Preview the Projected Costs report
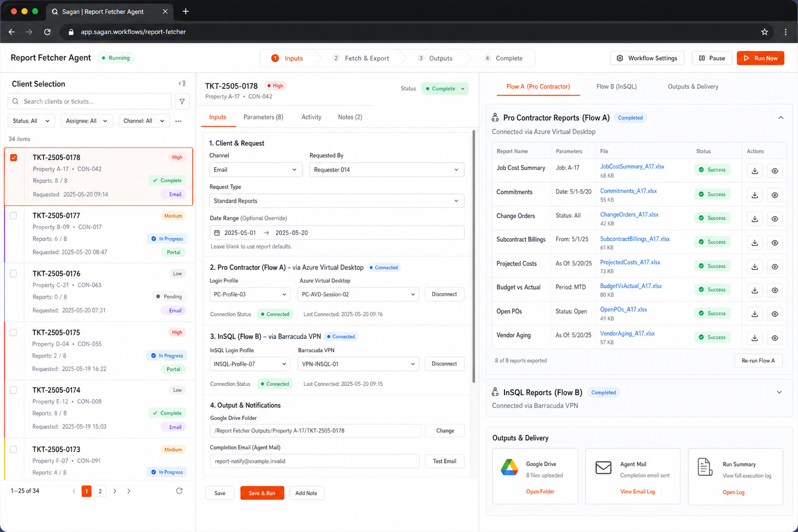This screenshot has width=798, height=532. coord(775,267)
